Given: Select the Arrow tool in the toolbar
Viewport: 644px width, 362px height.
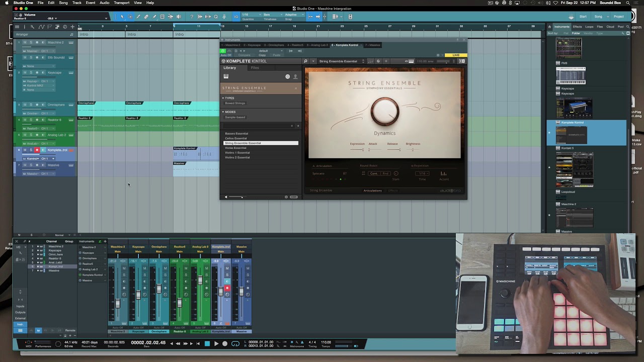Looking at the screenshot, I should pos(122,17).
